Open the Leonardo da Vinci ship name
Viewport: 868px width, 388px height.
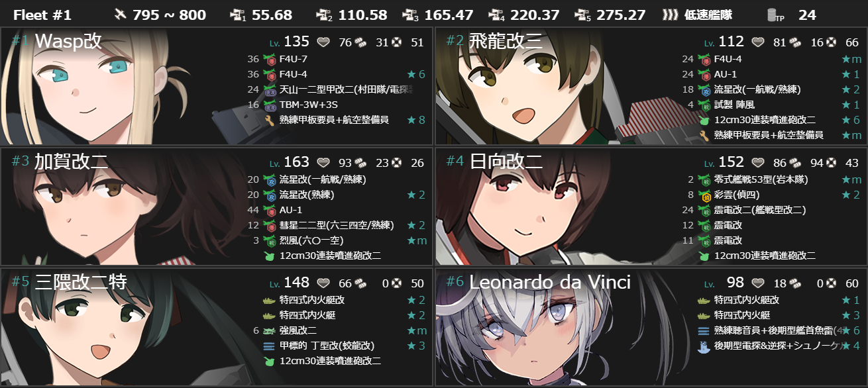[x=549, y=283]
